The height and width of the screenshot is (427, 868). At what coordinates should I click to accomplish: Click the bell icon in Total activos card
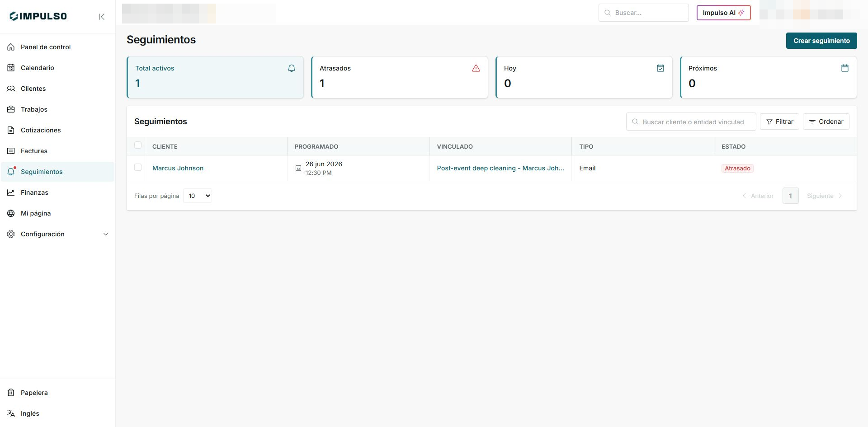point(292,68)
